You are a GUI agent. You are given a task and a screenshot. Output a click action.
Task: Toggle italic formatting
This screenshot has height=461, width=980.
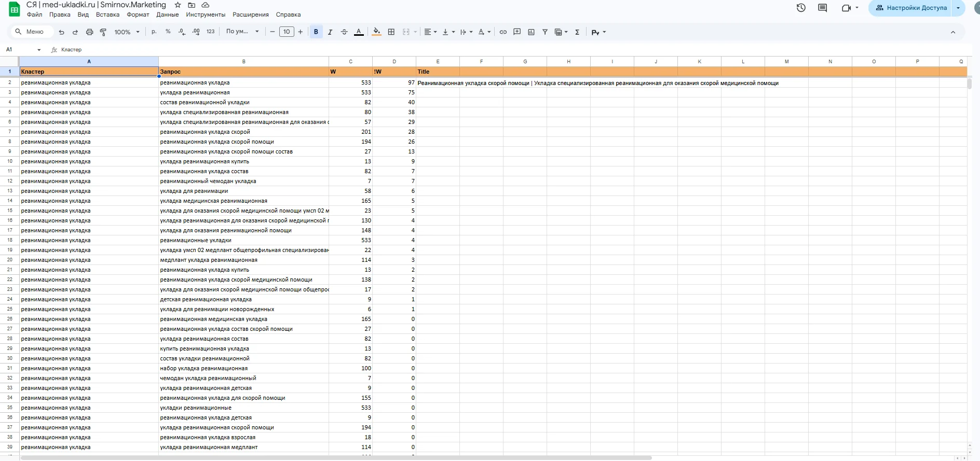point(330,32)
